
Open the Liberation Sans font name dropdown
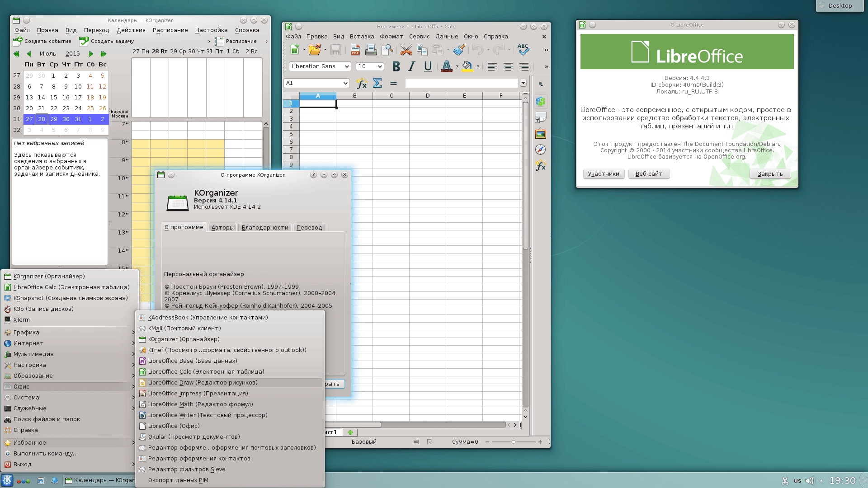click(347, 66)
